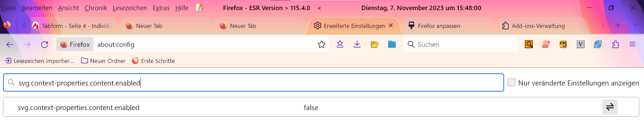Open the downloads arrow icon
The height and width of the screenshot is (139, 644).
click(357, 44)
